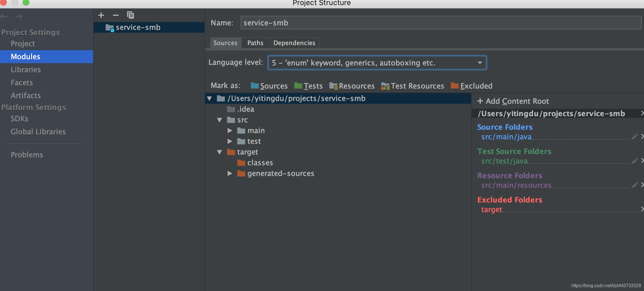Add a new module with plus icon
Viewport: 644px width, 291px height.
click(x=101, y=15)
